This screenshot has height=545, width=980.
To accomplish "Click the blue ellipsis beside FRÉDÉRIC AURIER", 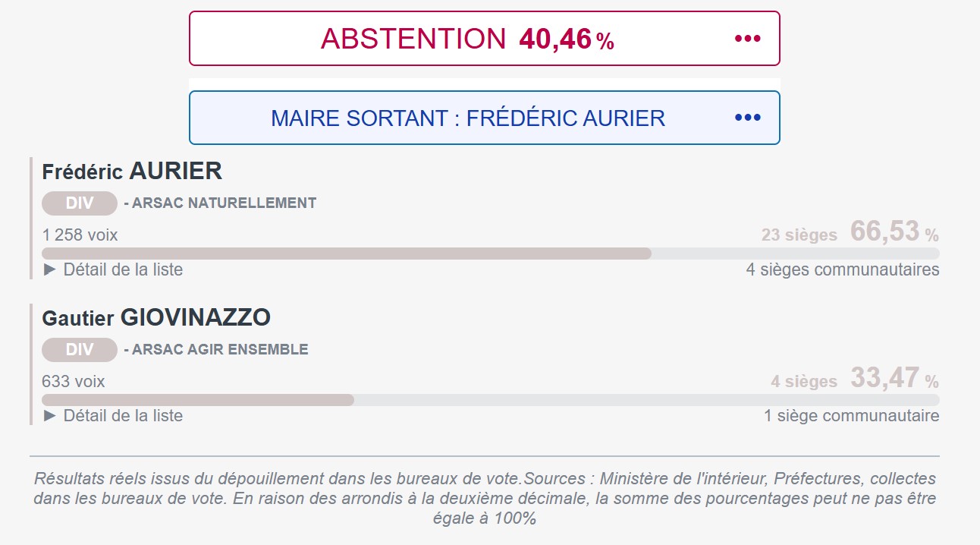I will (x=746, y=118).
